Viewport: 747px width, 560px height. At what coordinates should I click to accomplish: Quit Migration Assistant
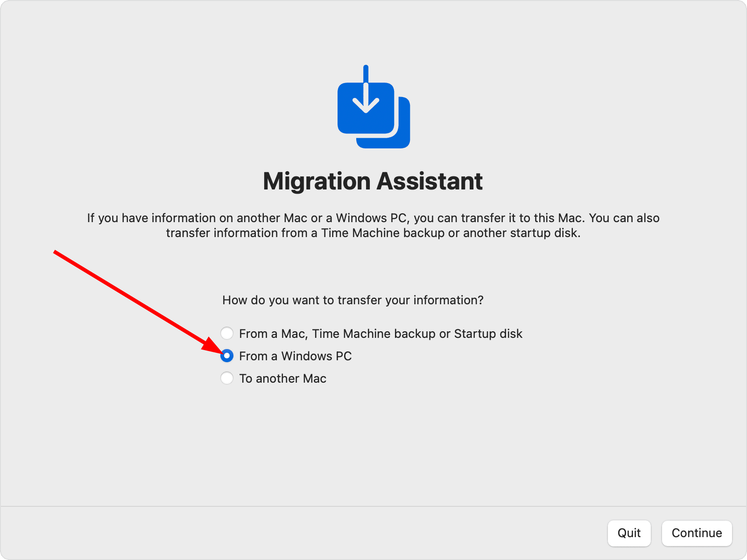(629, 533)
